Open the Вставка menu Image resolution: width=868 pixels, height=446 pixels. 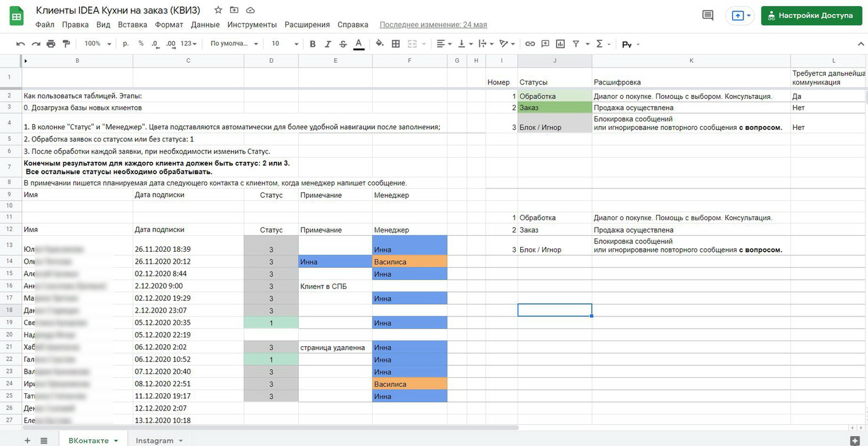click(133, 25)
